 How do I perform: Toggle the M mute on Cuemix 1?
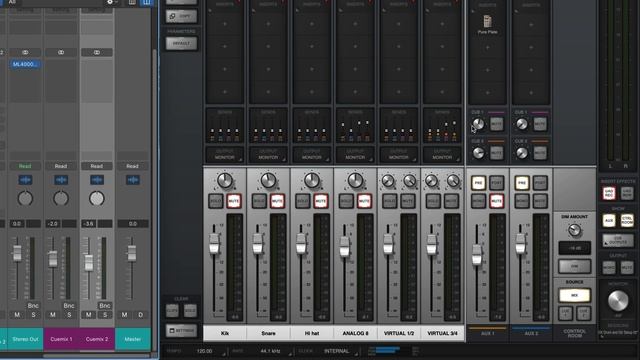tap(53, 315)
